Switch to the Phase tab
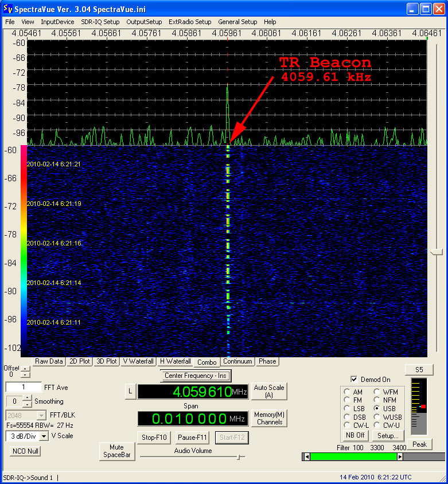The image size is (448, 484). click(x=267, y=361)
